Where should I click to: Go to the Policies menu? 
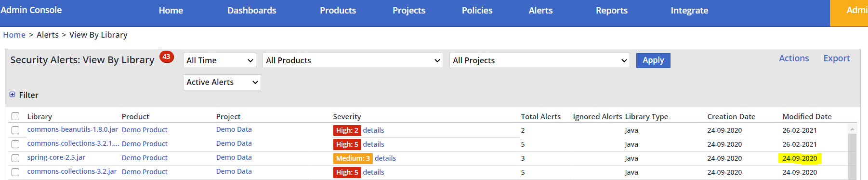pyautogui.click(x=477, y=10)
